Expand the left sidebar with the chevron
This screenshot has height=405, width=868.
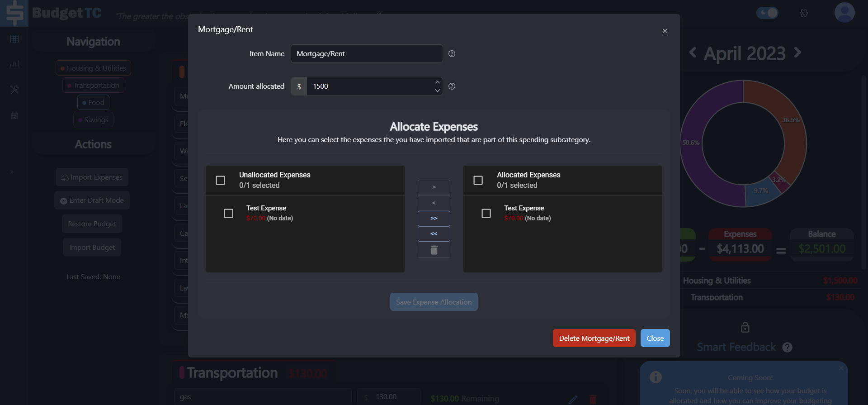coord(12,172)
